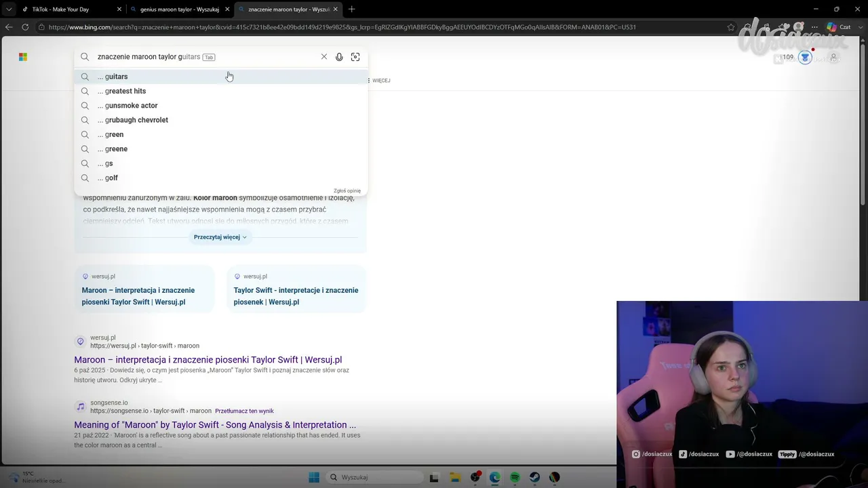
Task: Open 'Więcej' search filters menu
Action: 380,81
